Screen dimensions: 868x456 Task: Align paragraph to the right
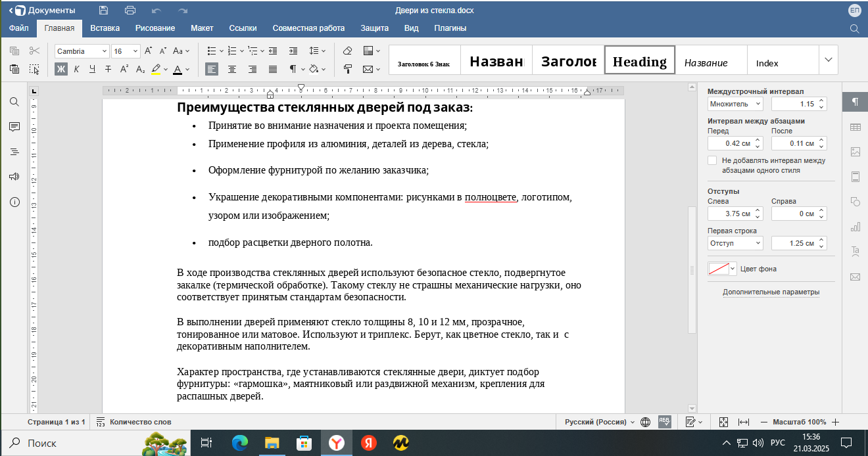(253, 69)
